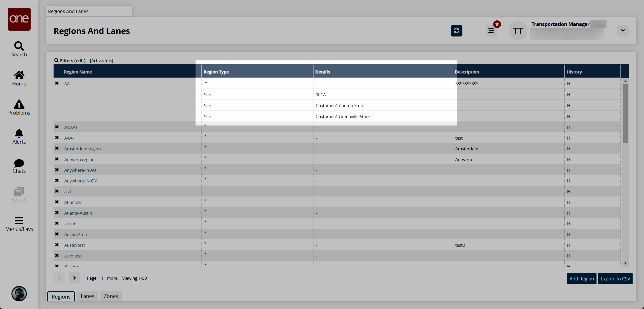
Task: Open Alerts bell icon
Action: coord(19,137)
